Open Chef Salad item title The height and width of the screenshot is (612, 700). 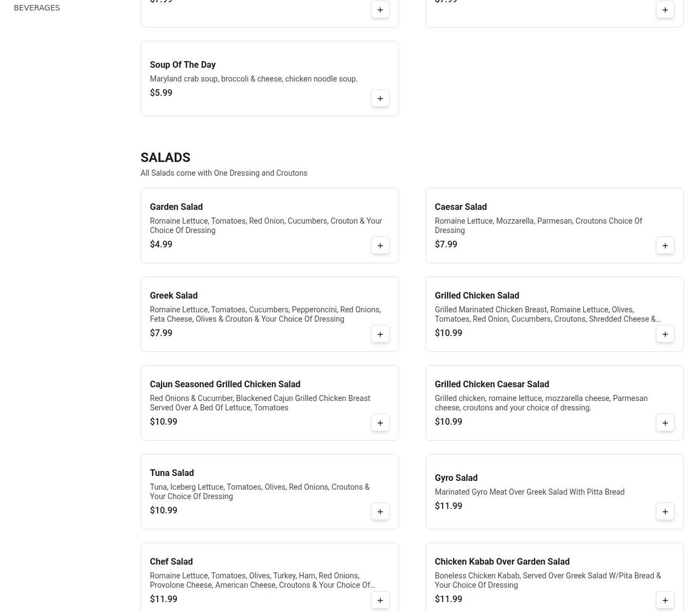click(x=171, y=561)
